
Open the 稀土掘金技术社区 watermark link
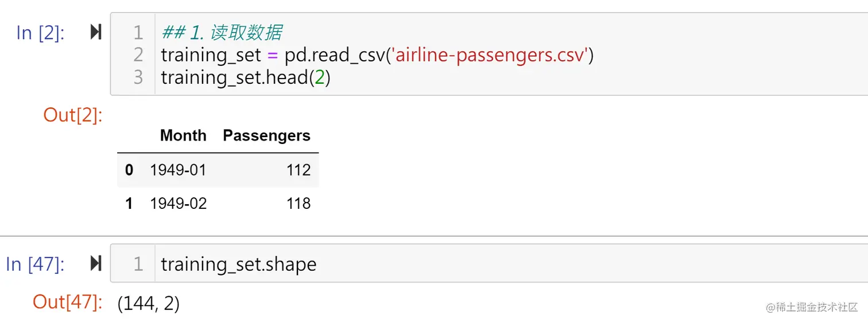pos(812,307)
